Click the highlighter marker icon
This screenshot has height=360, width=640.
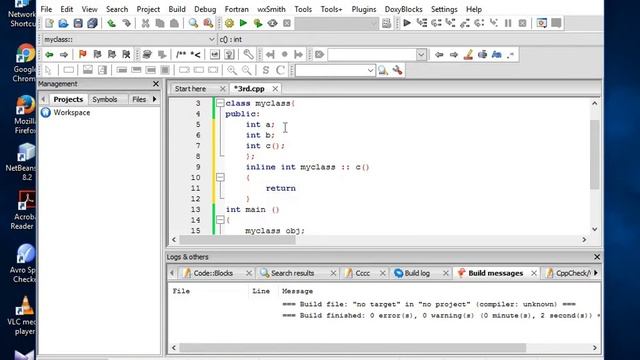(468, 54)
